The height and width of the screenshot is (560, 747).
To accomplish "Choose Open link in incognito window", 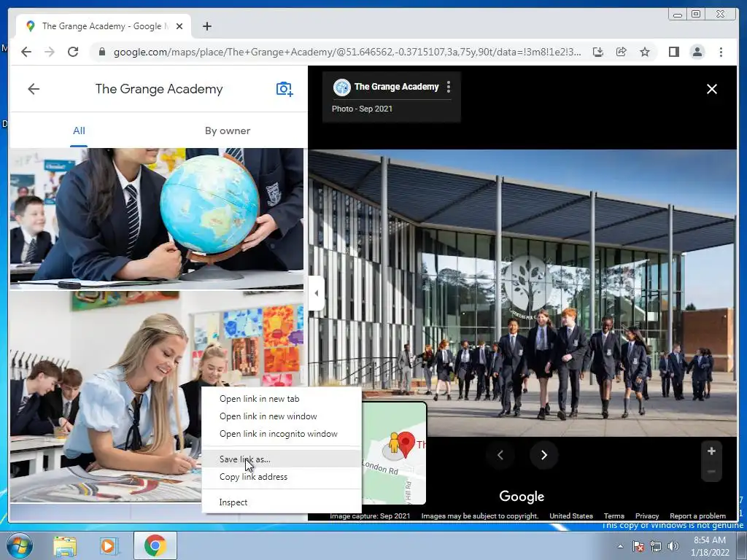I will tap(282, 434).
